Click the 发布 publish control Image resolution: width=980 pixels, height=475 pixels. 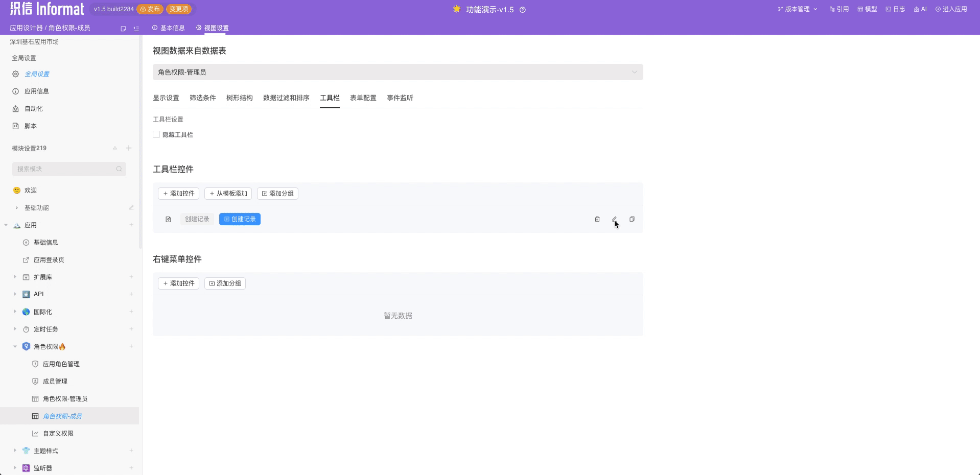coord(150,9)
